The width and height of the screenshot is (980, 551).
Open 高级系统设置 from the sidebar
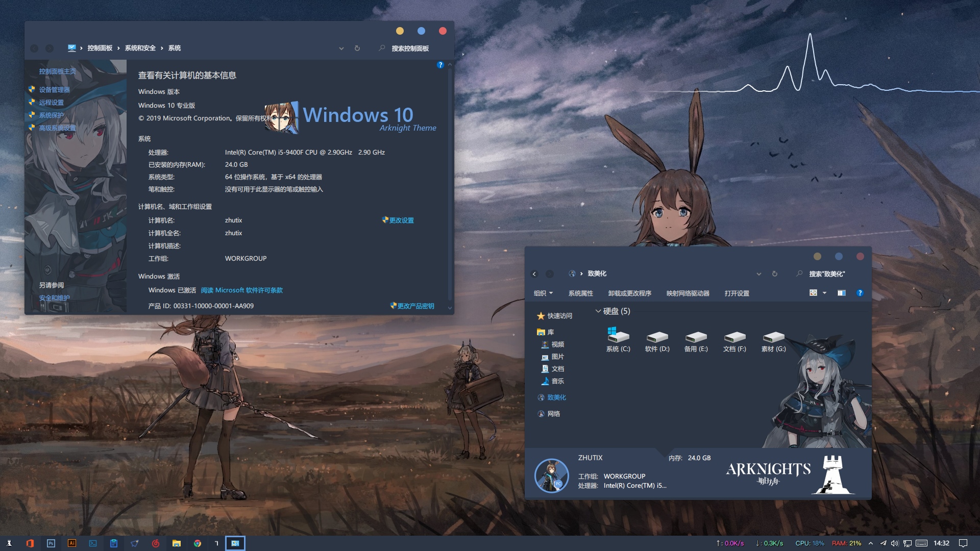(x=58, y=128)
